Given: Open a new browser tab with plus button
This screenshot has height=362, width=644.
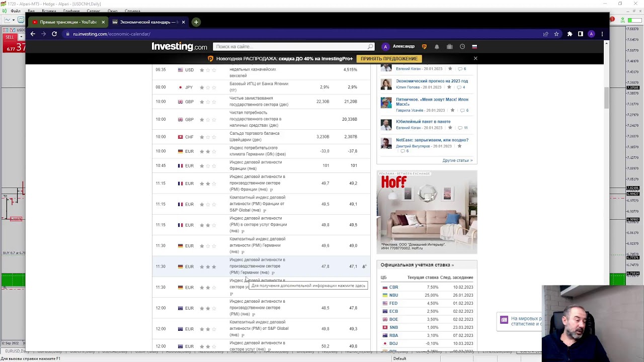Looking at the screenshot, I should tap(196, 22).
